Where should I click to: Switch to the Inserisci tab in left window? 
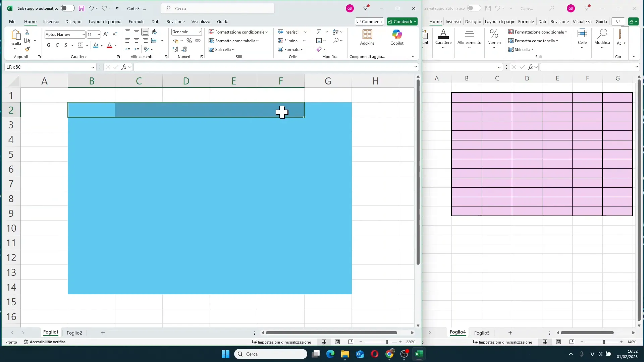coord(51,21)
